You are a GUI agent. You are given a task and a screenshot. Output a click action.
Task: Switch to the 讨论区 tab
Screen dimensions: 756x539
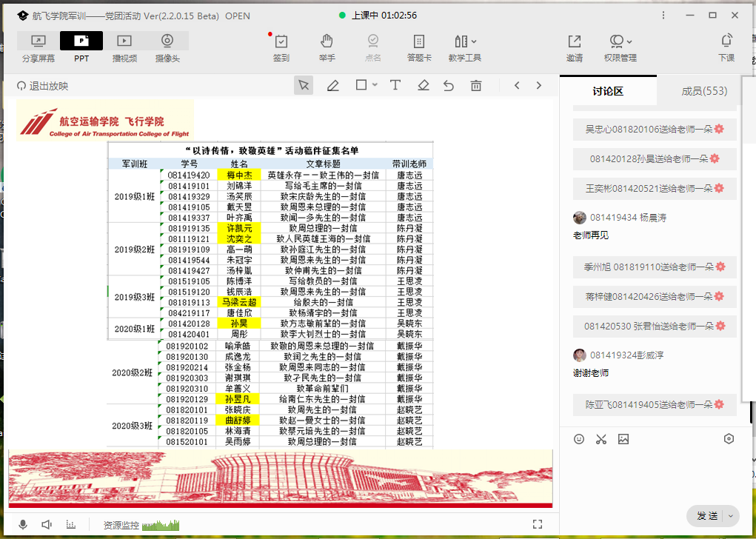[608, 91]
